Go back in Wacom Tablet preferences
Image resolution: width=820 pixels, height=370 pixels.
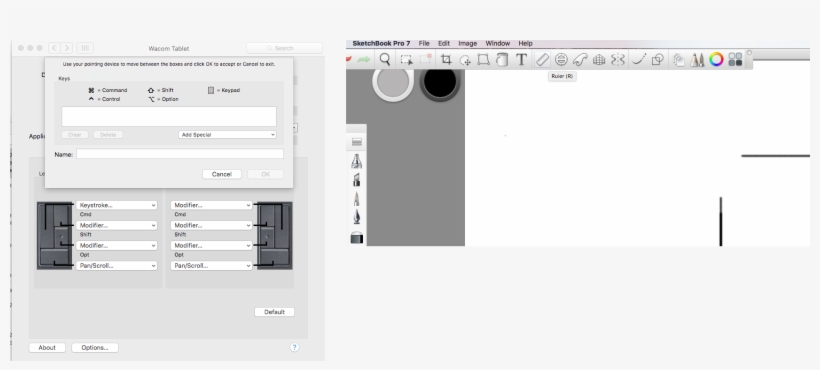click(x=54, y=48)
